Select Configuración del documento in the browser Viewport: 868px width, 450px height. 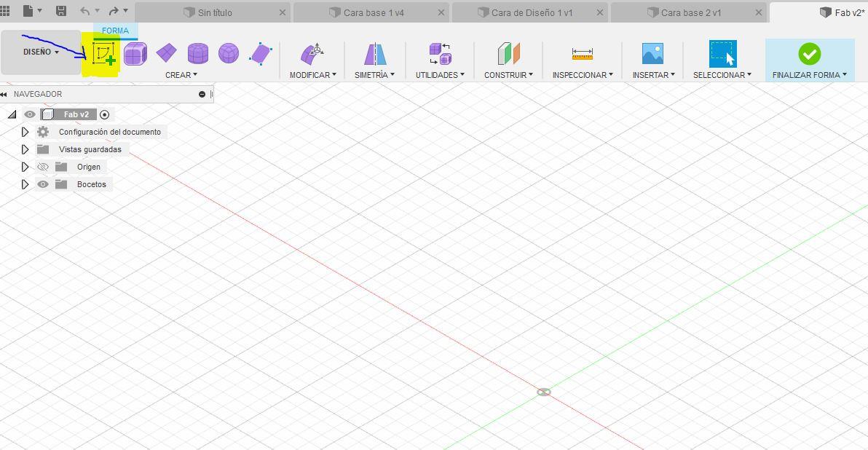tap(110, 132)
